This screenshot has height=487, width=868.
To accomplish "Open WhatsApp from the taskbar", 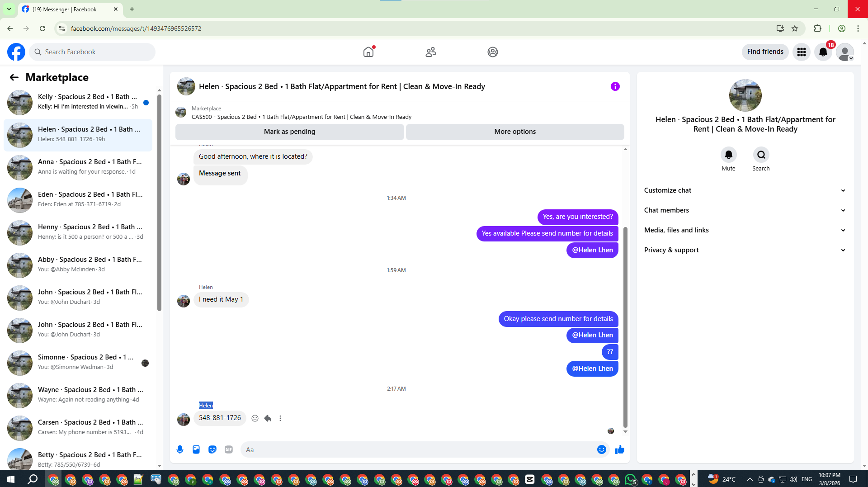I will pyautogui.click(x=630, y=479).
